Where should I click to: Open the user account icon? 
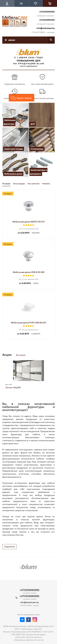point(7,3)
